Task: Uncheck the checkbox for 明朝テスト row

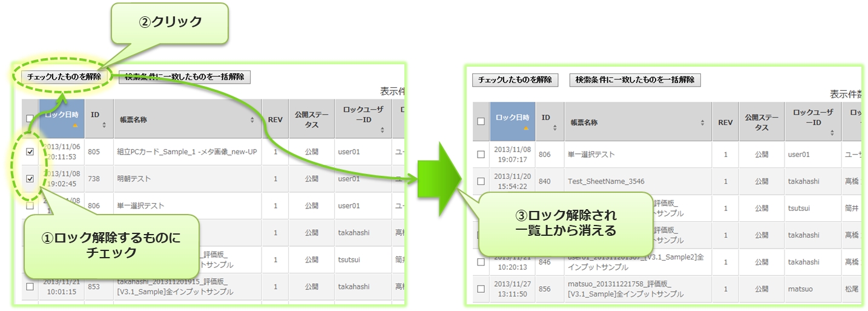Action: pos(30,179)
